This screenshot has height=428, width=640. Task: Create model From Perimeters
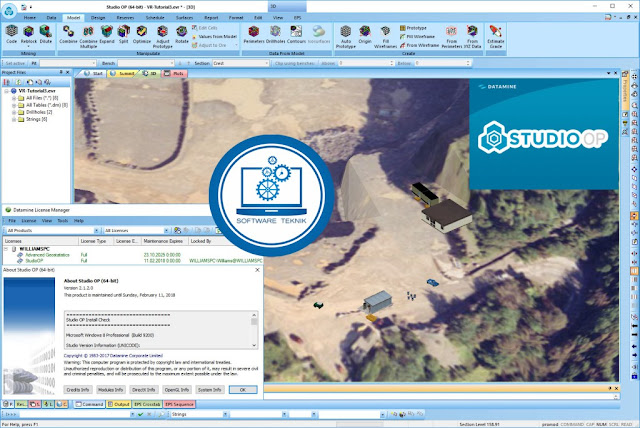[x=451, y=37]
